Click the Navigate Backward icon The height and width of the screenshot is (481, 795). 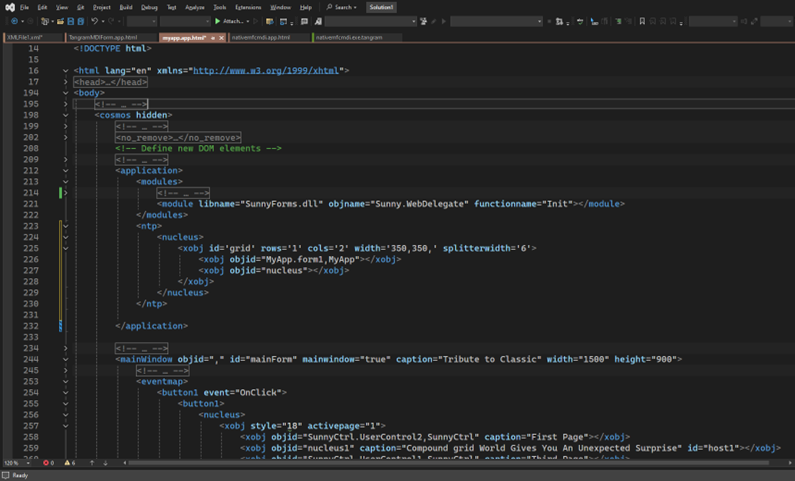tap(14, 21)
